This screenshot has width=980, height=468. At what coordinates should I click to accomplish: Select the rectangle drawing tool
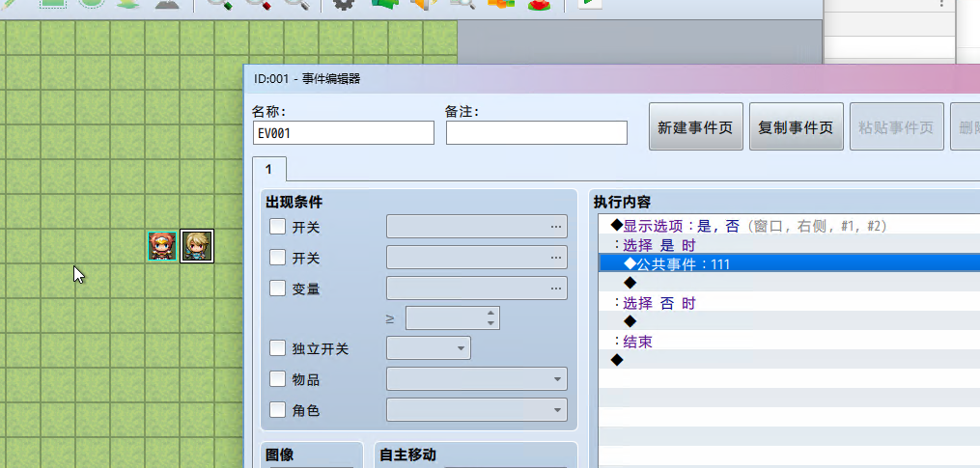point(53,4)
